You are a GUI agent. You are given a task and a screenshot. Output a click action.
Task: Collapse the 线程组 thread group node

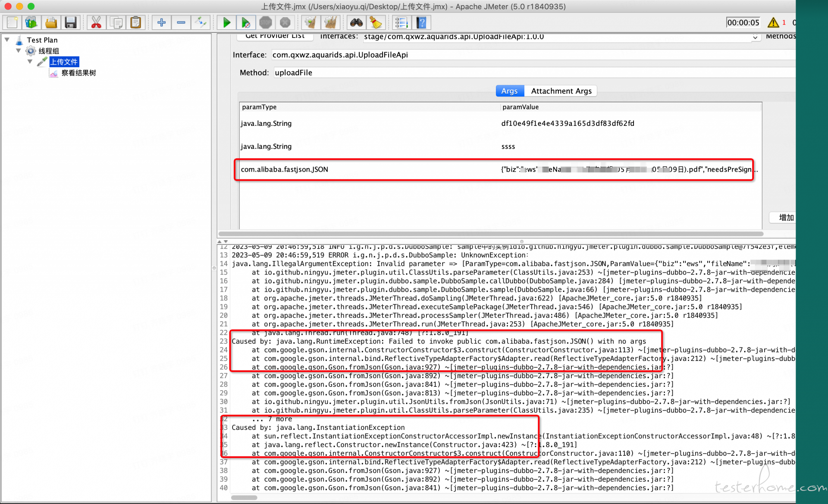click(19, 50)
